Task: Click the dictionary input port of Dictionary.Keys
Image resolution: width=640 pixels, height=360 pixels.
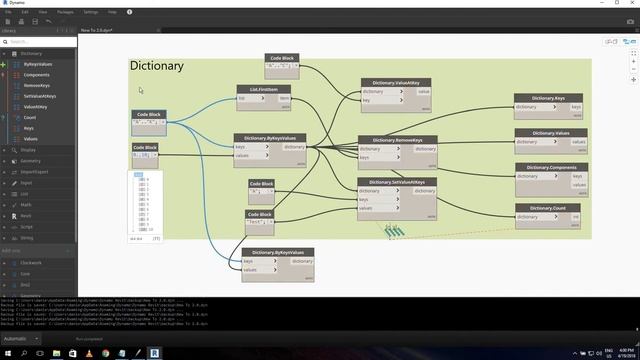Action: pyautogui.click(x=536, y=107)
